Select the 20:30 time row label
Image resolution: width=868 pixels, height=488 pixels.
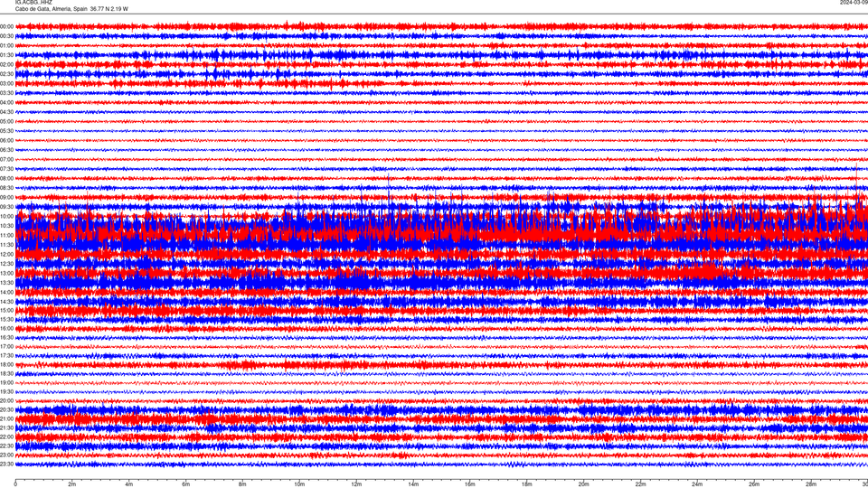(6, 410)
